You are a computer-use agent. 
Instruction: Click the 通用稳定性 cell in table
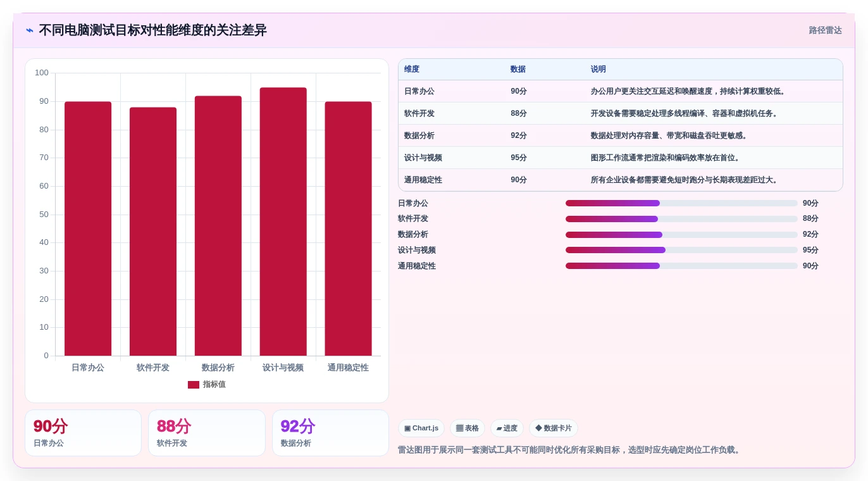(x=423, y=180)
